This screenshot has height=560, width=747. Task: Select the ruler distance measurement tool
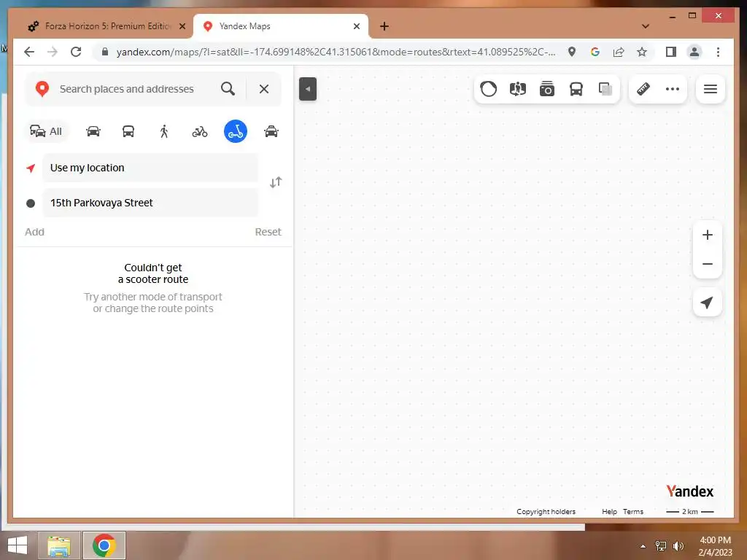643,89
